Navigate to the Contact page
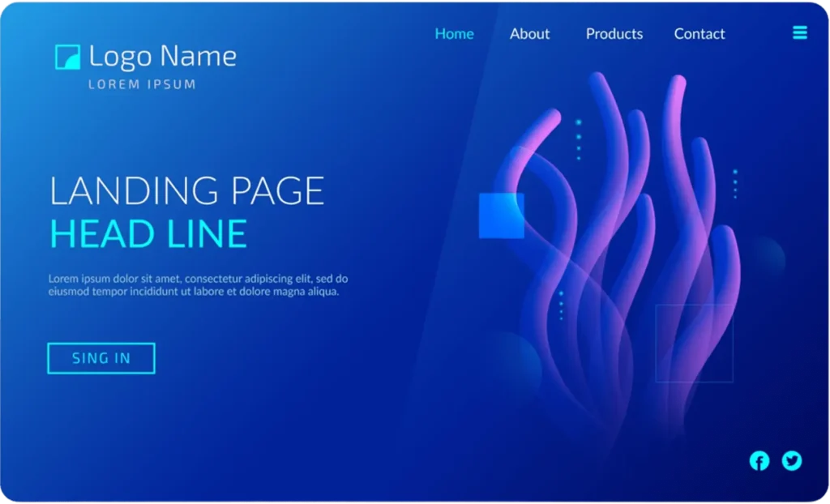This screenshot has width=830, height=504. coord(700,34)
